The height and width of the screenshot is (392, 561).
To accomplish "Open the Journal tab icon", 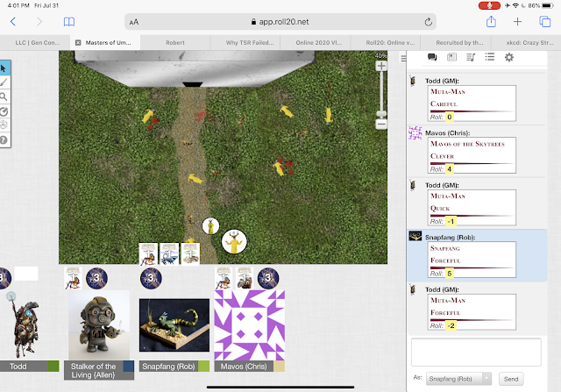I will [451, 57].
